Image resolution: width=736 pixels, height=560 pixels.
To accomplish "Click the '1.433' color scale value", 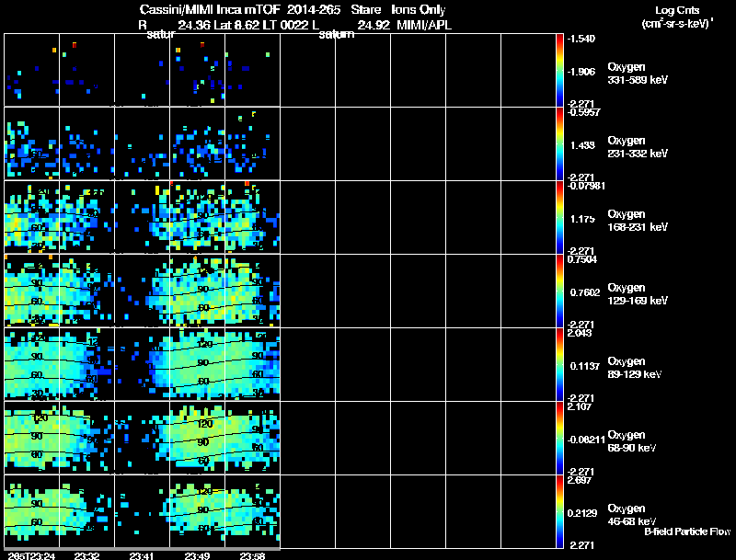I will [x=582, y=145].
